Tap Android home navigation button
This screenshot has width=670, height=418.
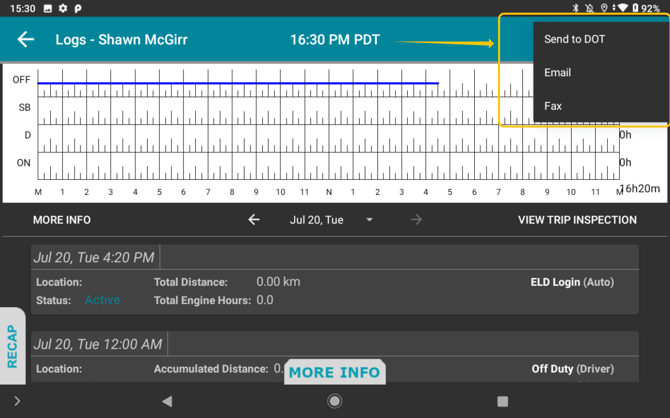334,401
